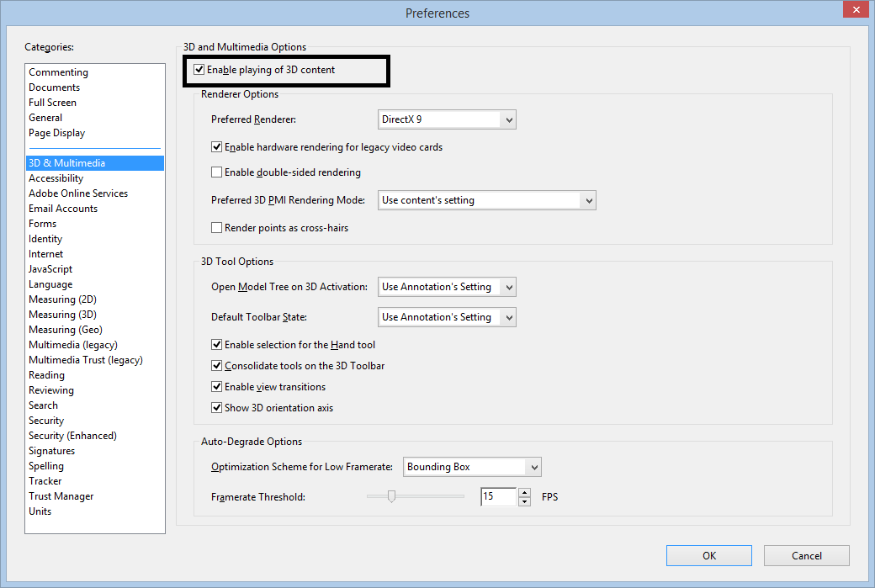Increase the FPS value with up arrow

(525, 492)
